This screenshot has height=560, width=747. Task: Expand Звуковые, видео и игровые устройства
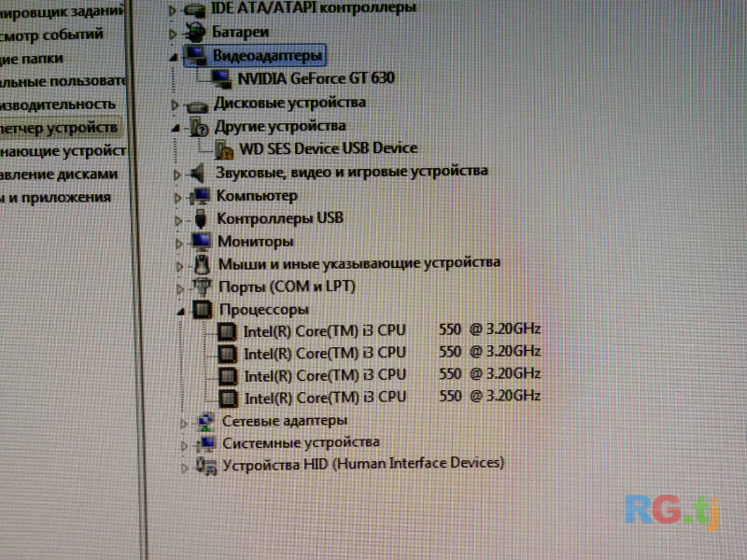176,175
